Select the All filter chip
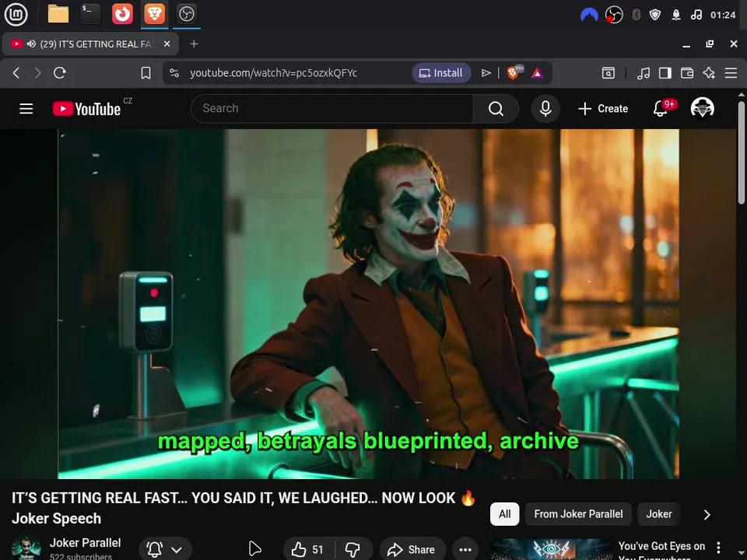 504,514
